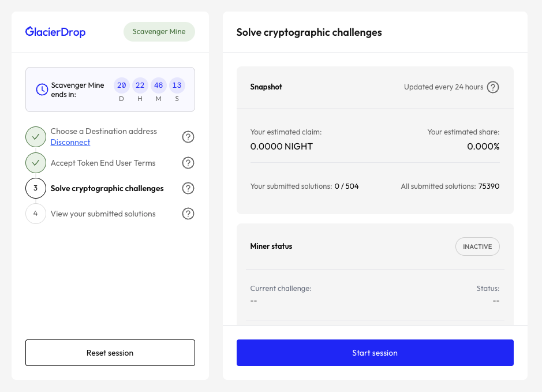Click the Disconnect link

(x=70, y=142)
